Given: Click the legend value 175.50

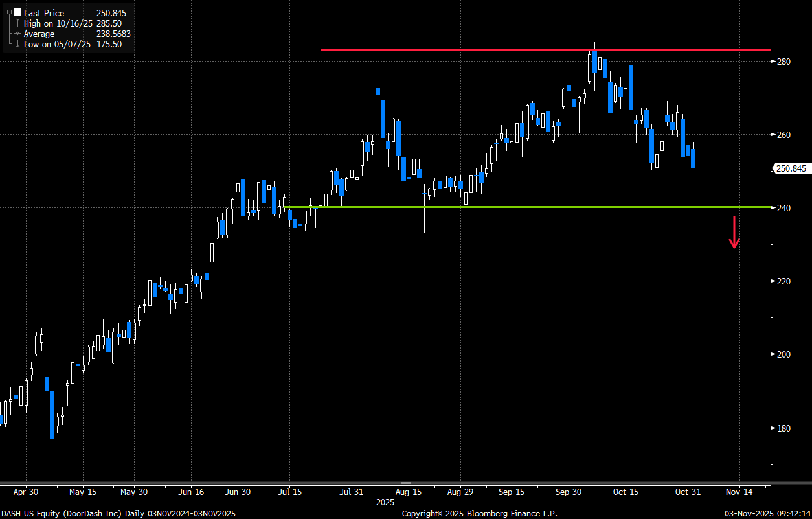Looking at the screenshot, I should pos(109,44).
